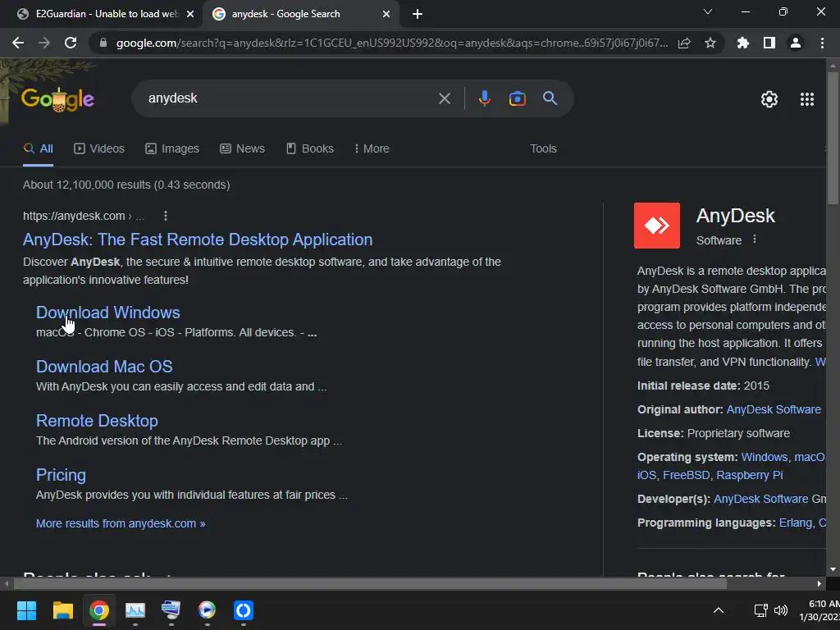Switch to the E2Guardian tab

tap(106, 14)
